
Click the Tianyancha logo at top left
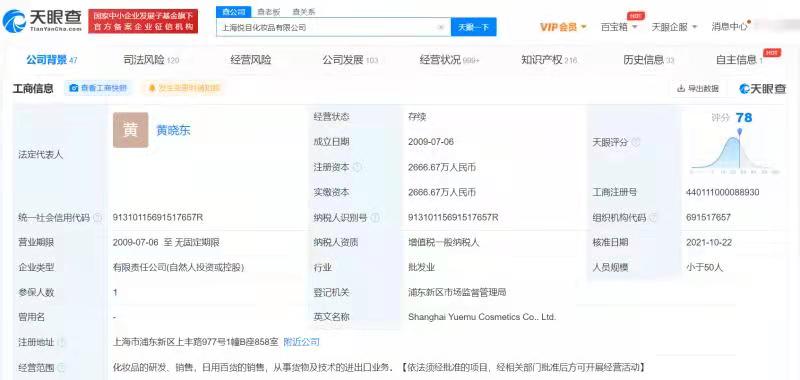42,21
